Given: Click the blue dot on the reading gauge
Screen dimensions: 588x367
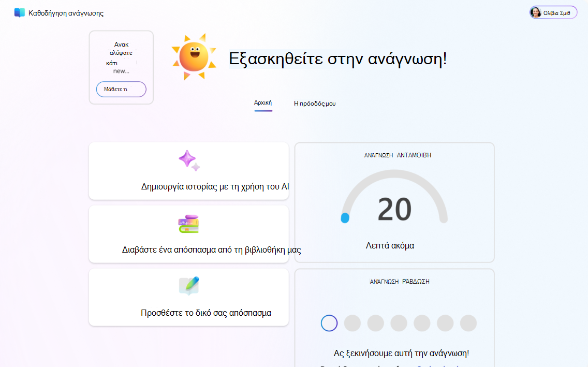Looking at the screenshot, I should pyautogui.click(x=345, y=218).
